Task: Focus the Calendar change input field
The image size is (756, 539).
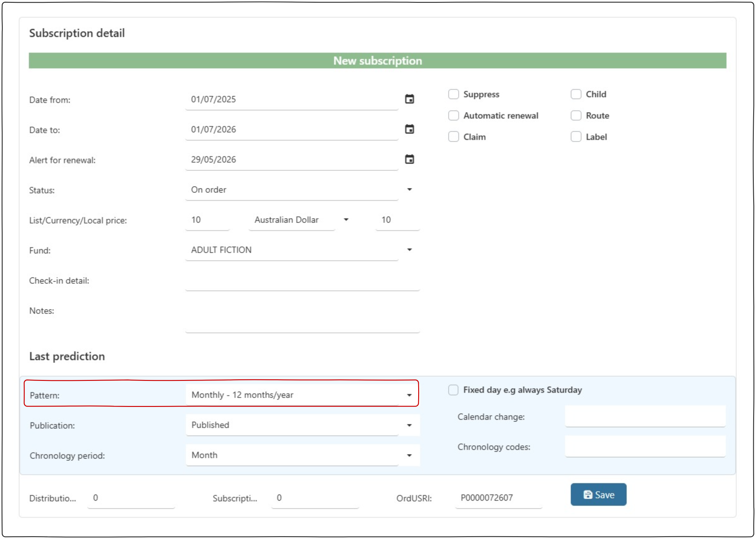Action: point(645,417)
